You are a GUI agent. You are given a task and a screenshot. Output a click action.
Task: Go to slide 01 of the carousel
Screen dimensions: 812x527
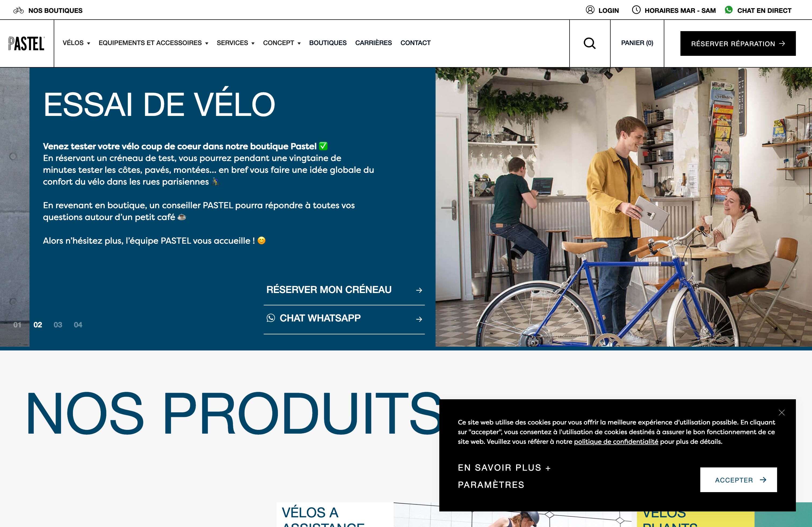tap(17, 325)
